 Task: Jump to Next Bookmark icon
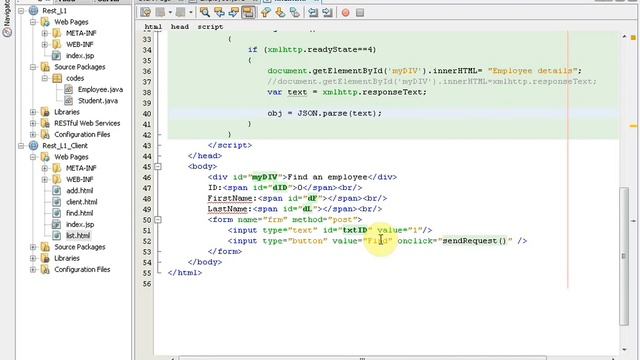pyautogui.click(x=280, y=13)
